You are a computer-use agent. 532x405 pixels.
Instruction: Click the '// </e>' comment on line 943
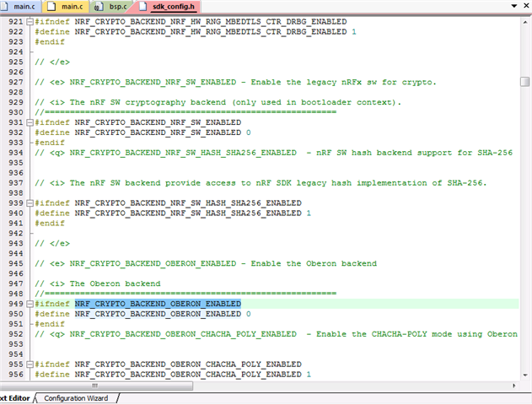52,243
